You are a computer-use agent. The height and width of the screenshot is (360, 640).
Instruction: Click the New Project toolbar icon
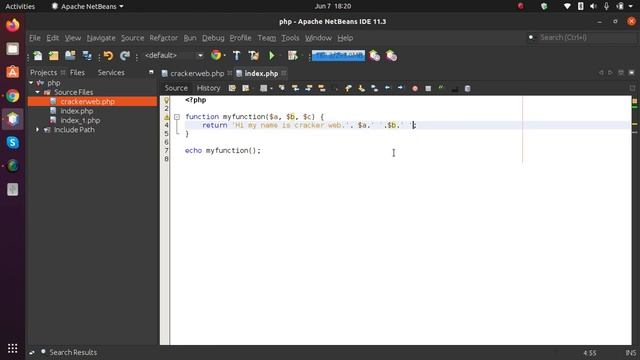(53, 56)
